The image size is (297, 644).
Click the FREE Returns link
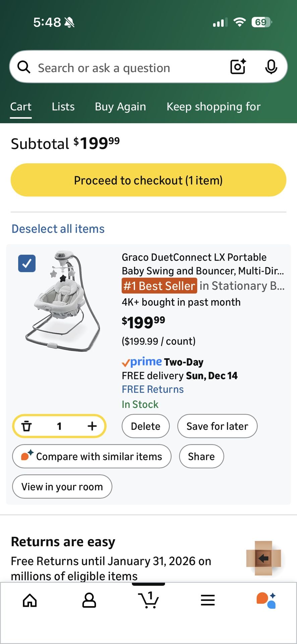coord(152,389)
